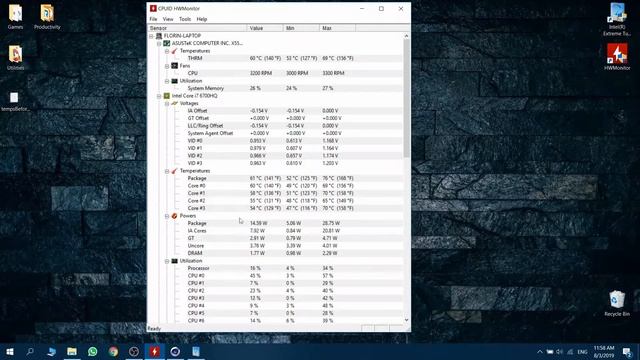Select the GT Offset voltage row

275,118
